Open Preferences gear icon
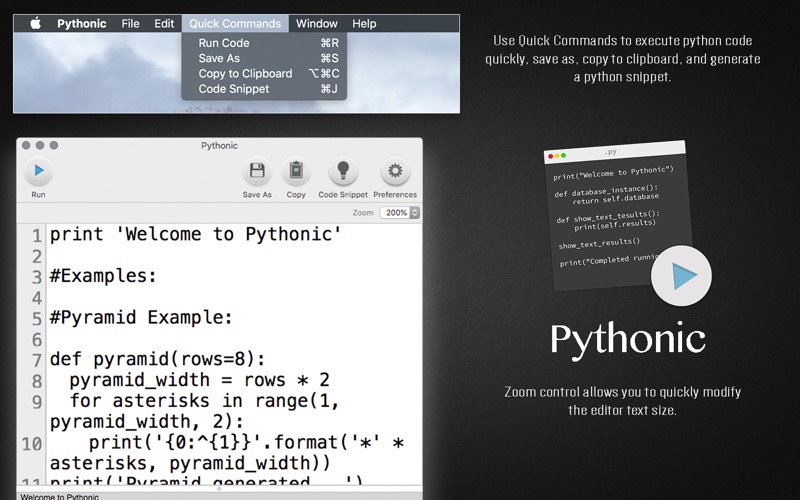The image size is (800, 500). pyautogui.click(x=395, y=170)
